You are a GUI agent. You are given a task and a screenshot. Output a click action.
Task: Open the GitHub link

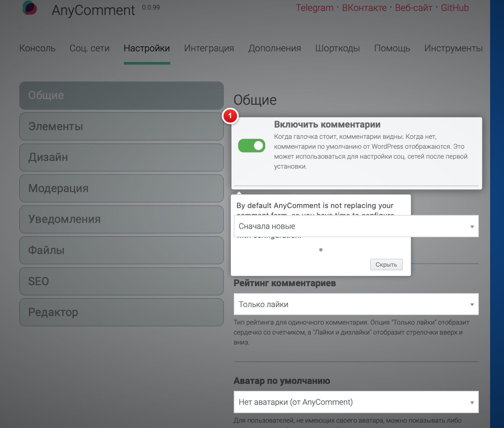pos(455,8)
